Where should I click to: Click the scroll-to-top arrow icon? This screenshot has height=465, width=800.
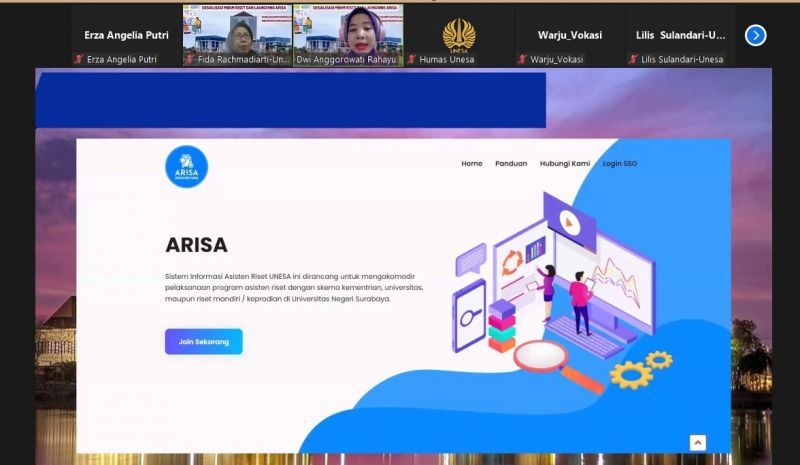[697, 443]
